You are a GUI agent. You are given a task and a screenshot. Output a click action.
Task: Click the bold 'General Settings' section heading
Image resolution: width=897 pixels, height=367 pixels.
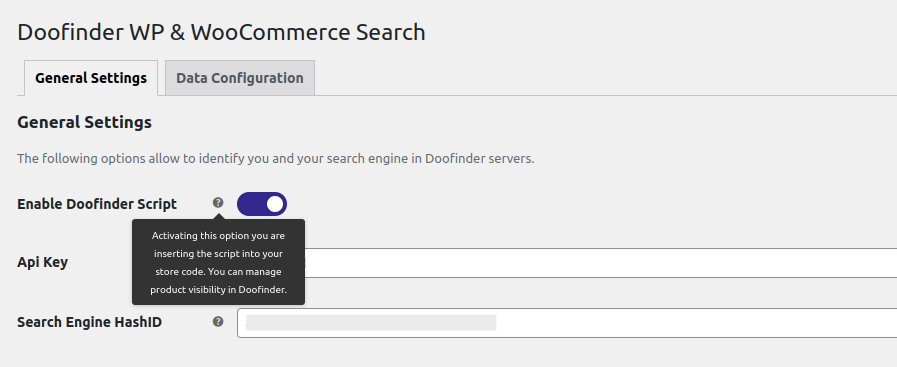click(x=85, y=122)
